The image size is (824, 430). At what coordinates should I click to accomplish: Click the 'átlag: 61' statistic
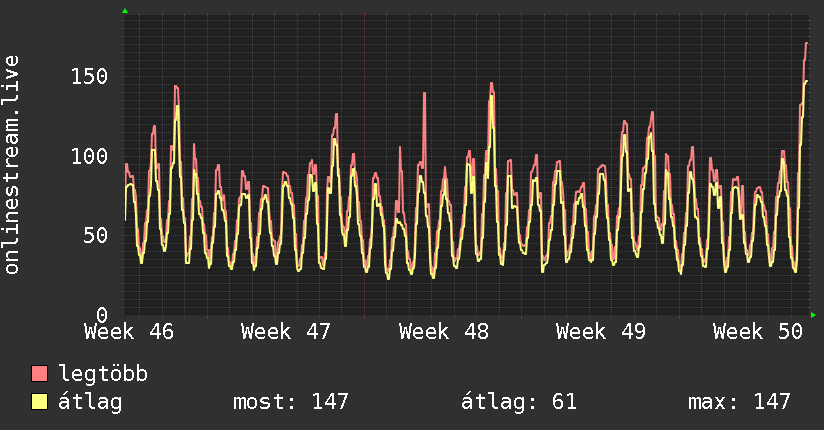click(518, 402)
